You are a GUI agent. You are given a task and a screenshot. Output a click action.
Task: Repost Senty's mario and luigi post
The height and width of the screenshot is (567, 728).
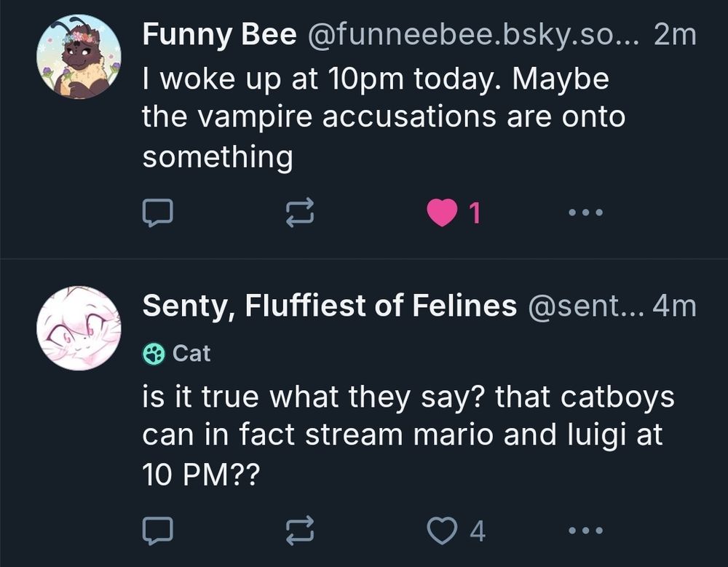click(300, 531)
